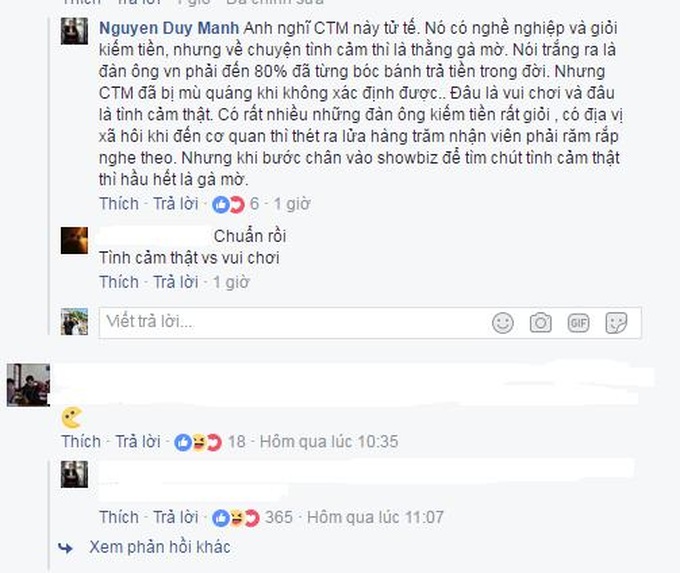Viewport: 680px width, 573px height.
Task: Like the 'Chuẩn rồi' comment
Action: (119, 282)
